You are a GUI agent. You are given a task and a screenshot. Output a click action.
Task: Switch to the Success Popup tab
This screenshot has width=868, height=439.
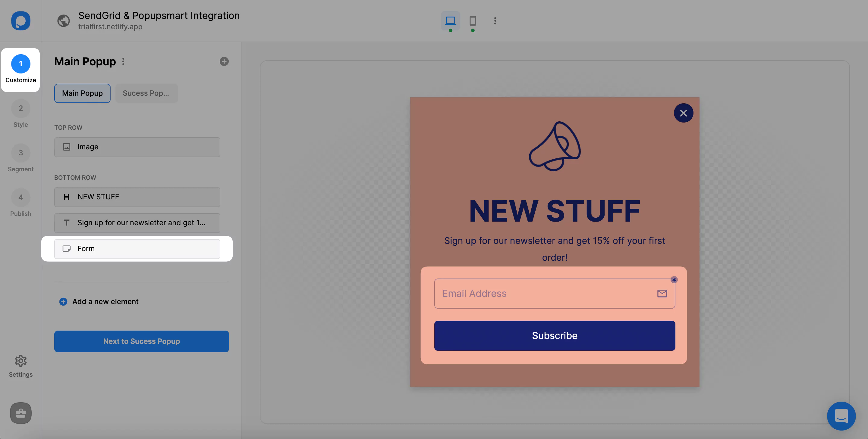[146, 93]
